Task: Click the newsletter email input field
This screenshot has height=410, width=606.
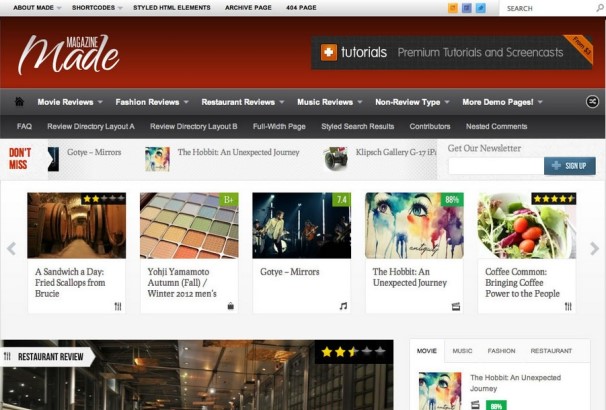Action: point(496,166)
